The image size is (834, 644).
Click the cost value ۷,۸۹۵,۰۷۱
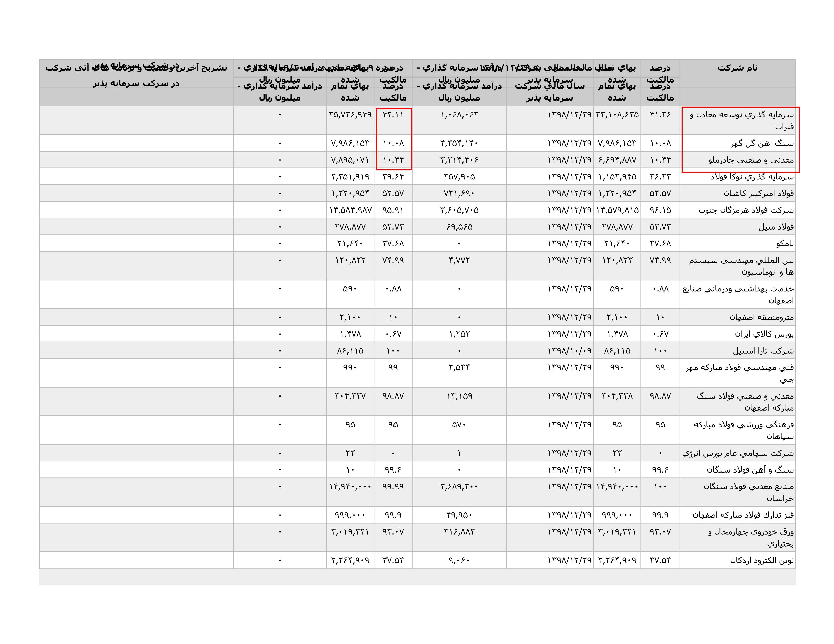click(350, 160)
